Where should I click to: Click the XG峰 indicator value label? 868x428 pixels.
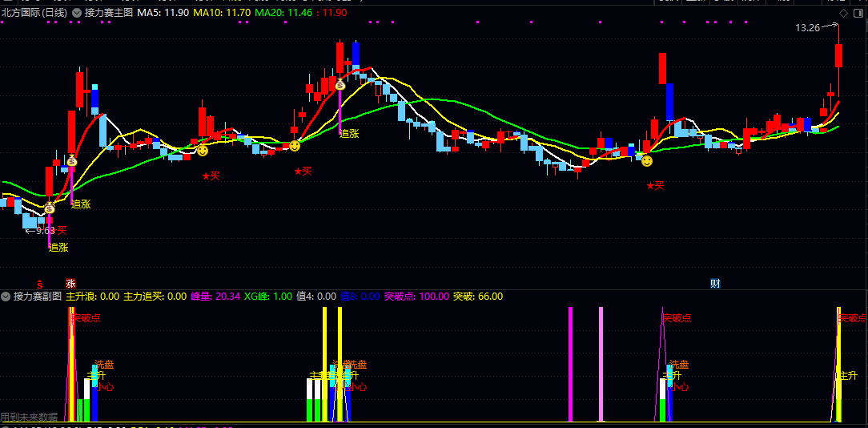tap(268, 297)
